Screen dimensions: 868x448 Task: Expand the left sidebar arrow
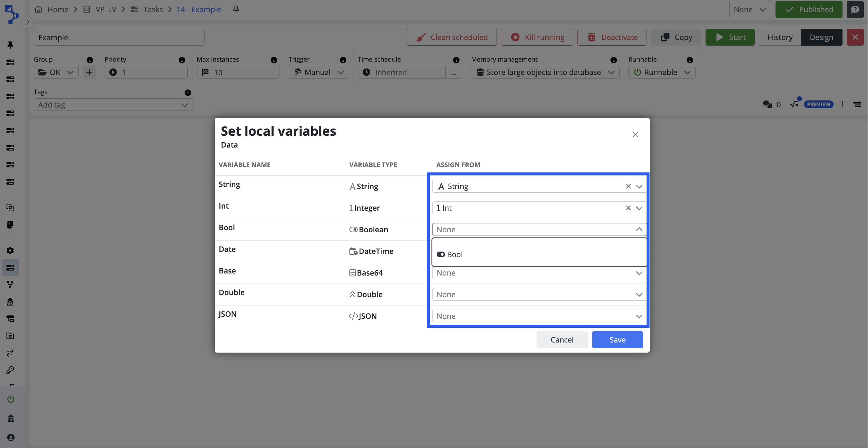coord(28,22)
